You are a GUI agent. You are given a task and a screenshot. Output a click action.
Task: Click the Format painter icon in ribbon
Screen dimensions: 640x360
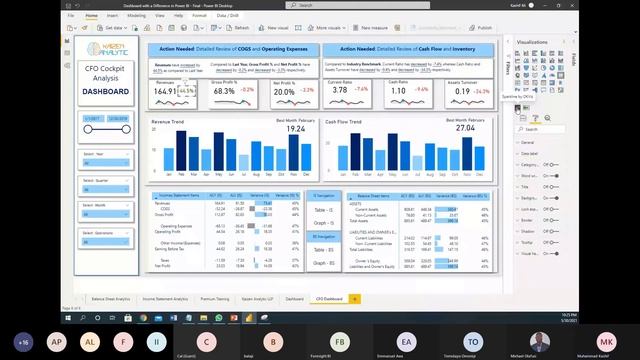[x=85, y=28]
